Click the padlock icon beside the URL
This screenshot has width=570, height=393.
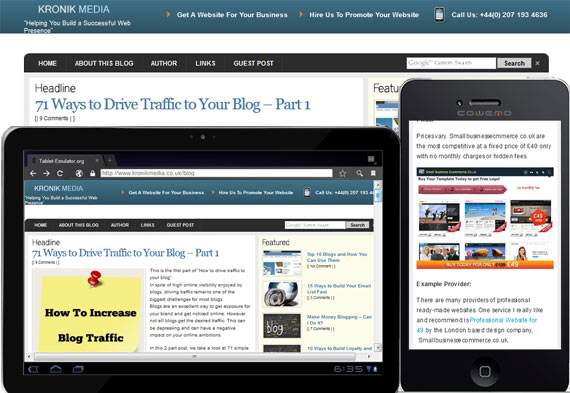92,173
